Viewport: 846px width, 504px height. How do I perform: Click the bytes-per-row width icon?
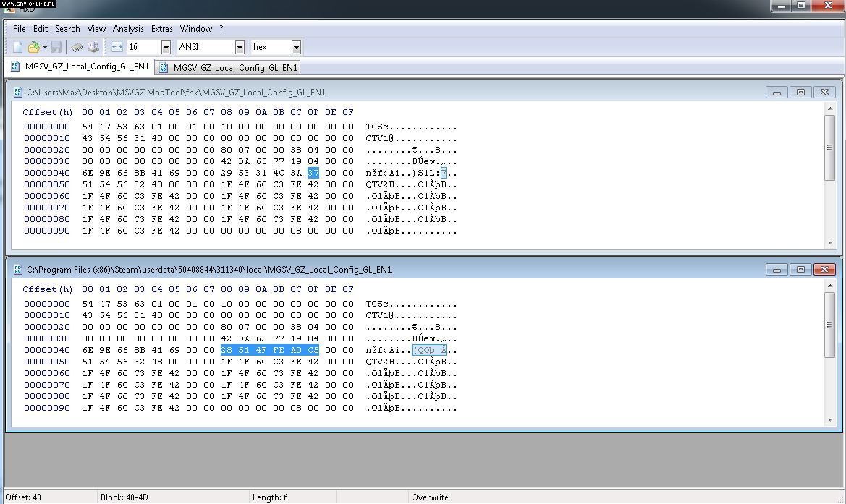[117, 47]
